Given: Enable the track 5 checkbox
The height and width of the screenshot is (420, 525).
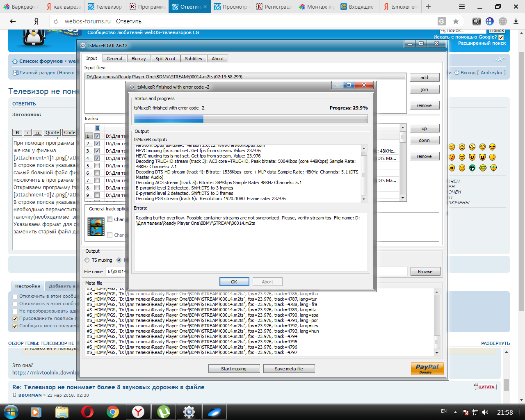Looking at the screenshot, I should [97, 166].
